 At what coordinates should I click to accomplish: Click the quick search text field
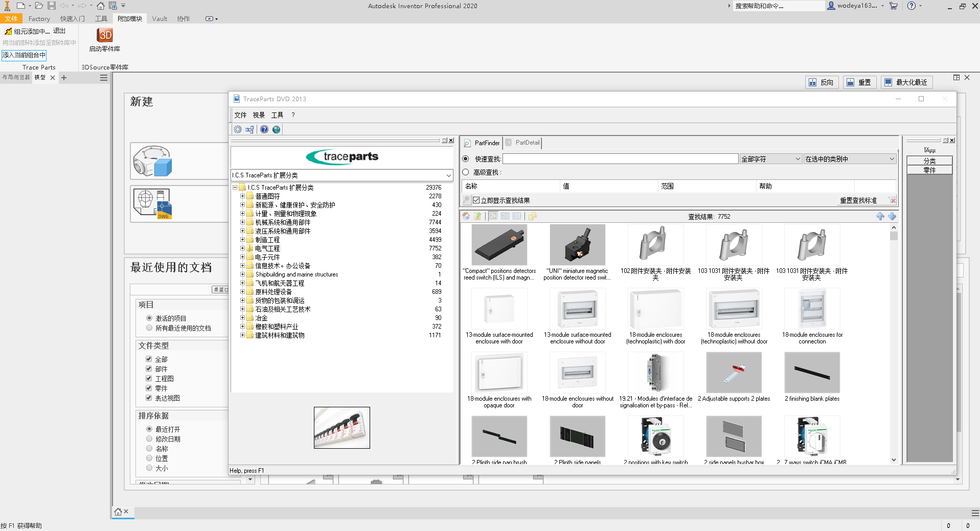tap(620, 159)
